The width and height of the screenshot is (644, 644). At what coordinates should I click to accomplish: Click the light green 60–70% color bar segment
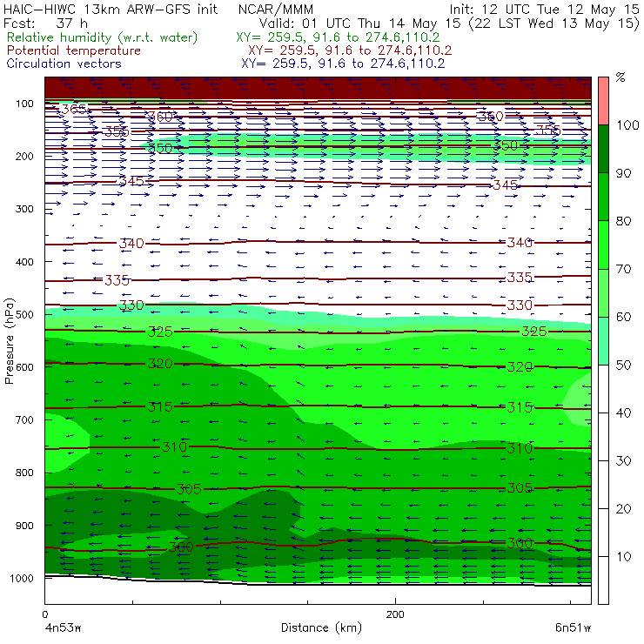(x=603, y=292)
